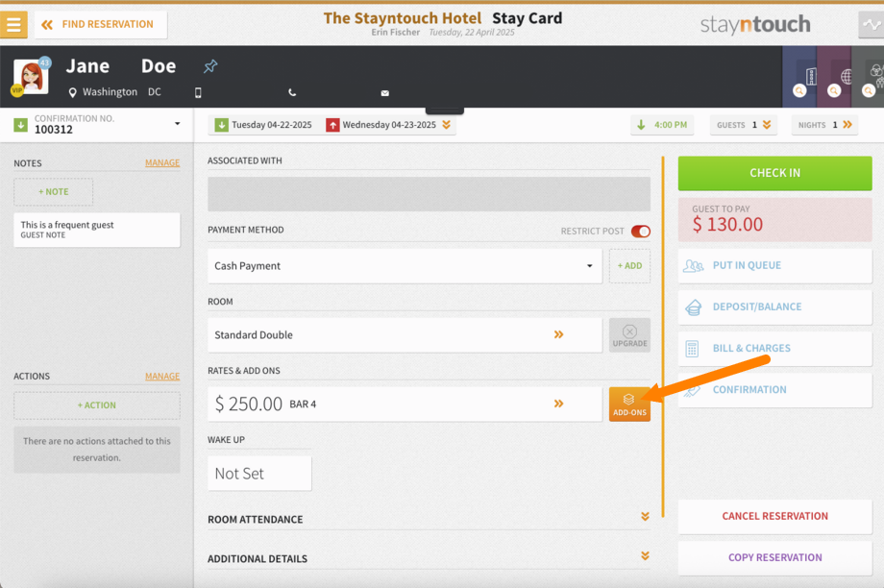Open Manage link for Actions

[162, 376]
